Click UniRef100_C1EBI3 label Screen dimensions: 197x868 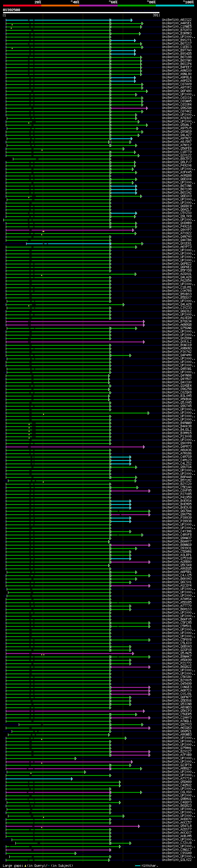176,47
